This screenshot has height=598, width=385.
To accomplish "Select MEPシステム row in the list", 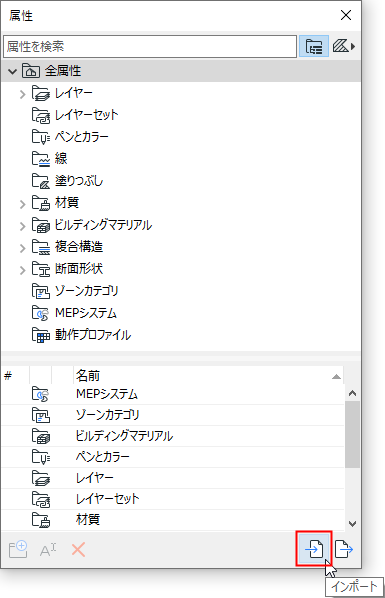I will coord(173,394).
